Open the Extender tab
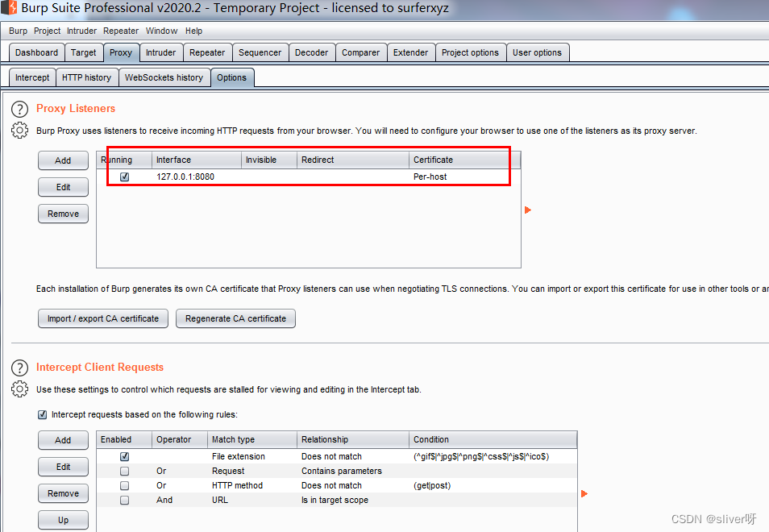 [410, 52]
